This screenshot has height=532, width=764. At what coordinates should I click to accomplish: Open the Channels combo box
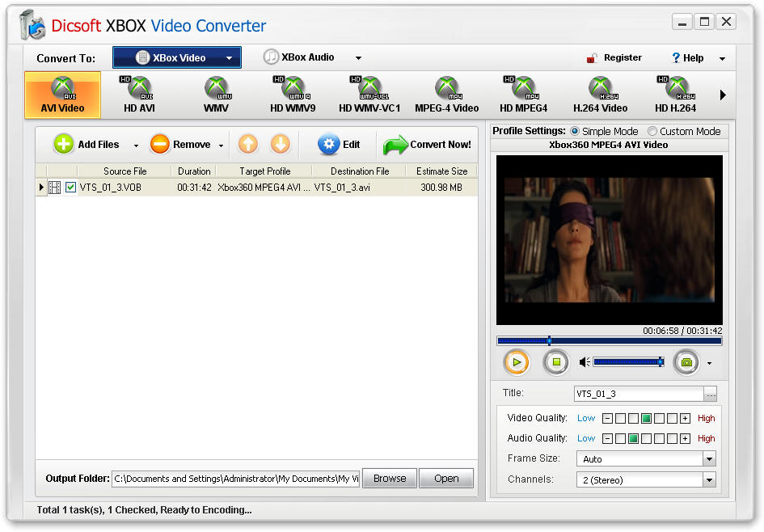coord(646,480)
